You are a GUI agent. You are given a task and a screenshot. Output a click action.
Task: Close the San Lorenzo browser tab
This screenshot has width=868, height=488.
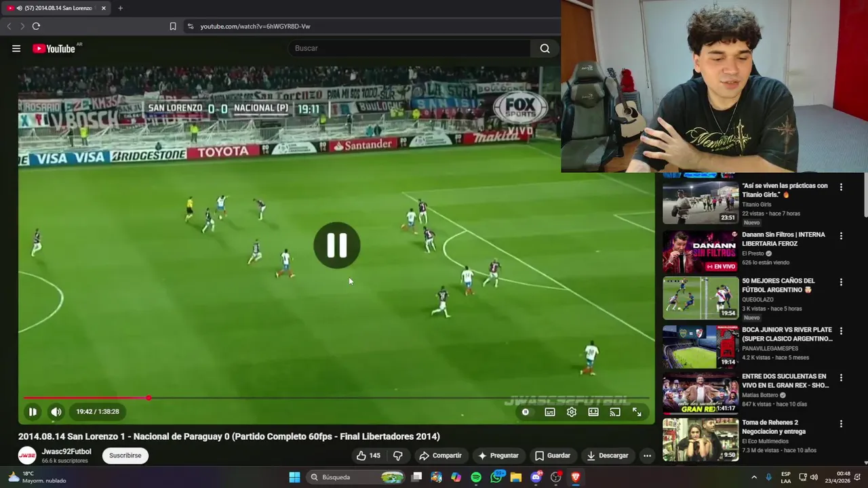coord(104,8)
